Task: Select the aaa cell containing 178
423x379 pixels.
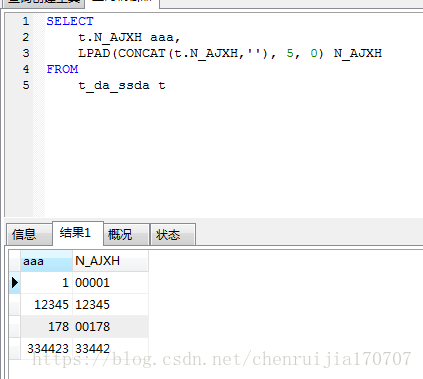Action: click(46, 327)
